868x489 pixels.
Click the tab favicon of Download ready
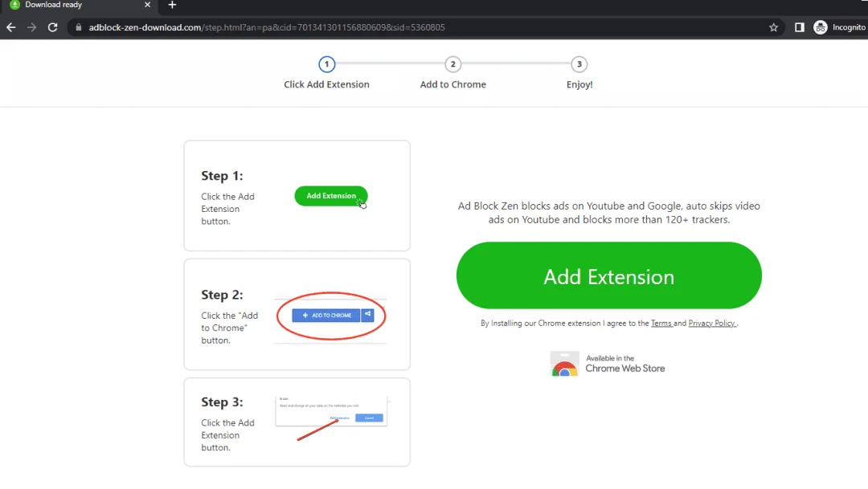click(15, 5)
